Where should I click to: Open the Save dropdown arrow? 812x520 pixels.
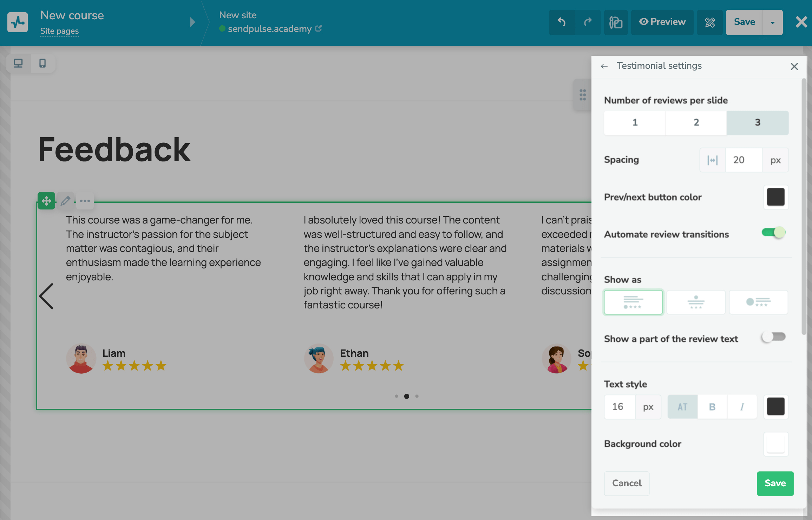(773, 22)
